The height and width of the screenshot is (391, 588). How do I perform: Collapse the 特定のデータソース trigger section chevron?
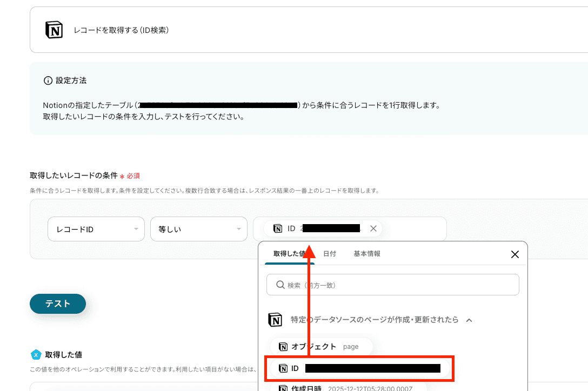click(469, 320)
